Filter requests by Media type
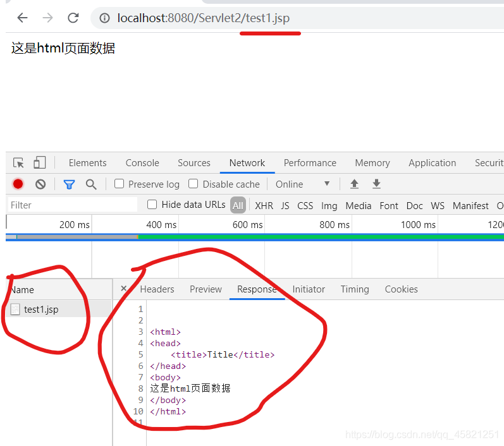The image size is (504, 446). tap(359, 205)
